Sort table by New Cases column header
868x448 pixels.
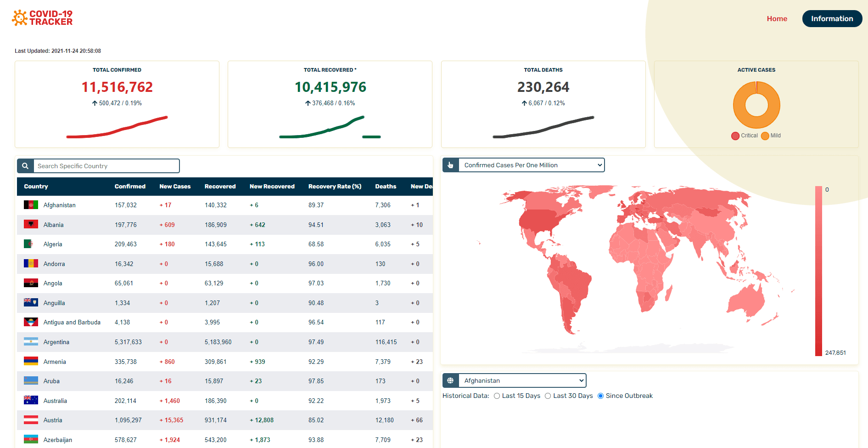[x=175, y=187]
